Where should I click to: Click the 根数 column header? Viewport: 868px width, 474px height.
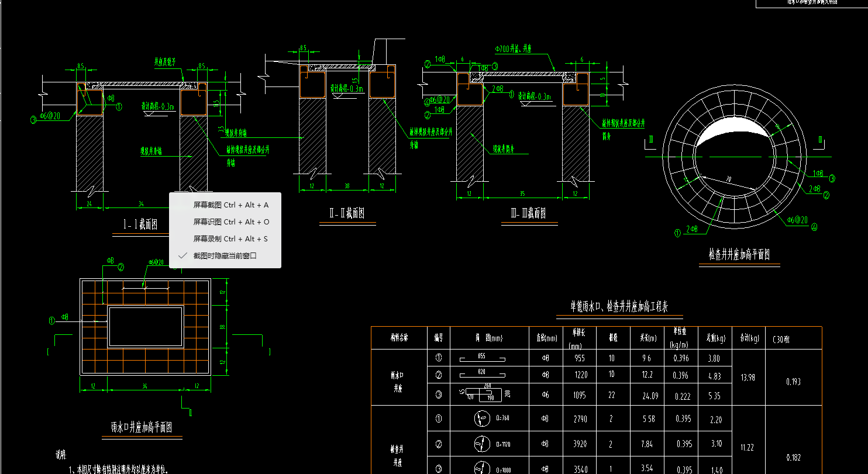[614, 338]
